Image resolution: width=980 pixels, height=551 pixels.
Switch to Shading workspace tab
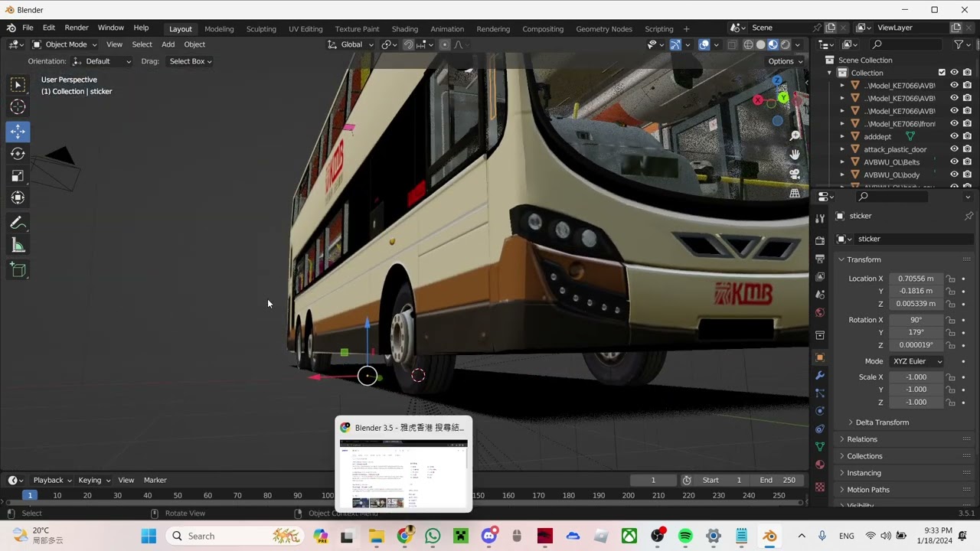pos(404,29)
